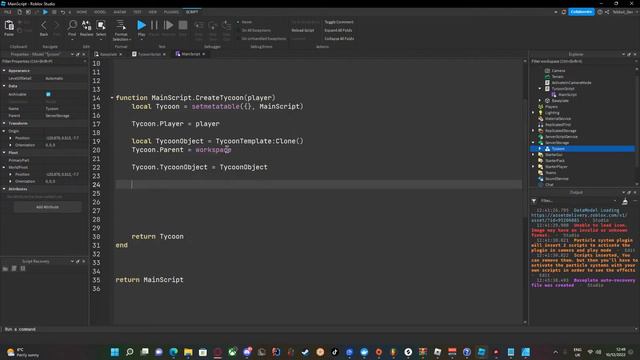Collapse the Appearance properties section
Image resolution: width=640 pixels, height=360 pixels.
pyautogui.click(x=4, y=71)
